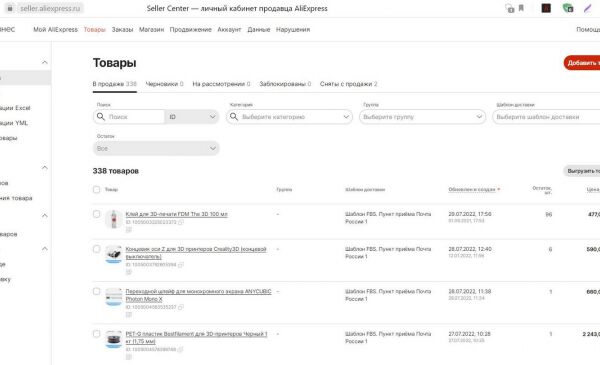
Task: Copy ID of Клей для 3D-печати product
Action: pyautogui.click(x=181, y=222)
